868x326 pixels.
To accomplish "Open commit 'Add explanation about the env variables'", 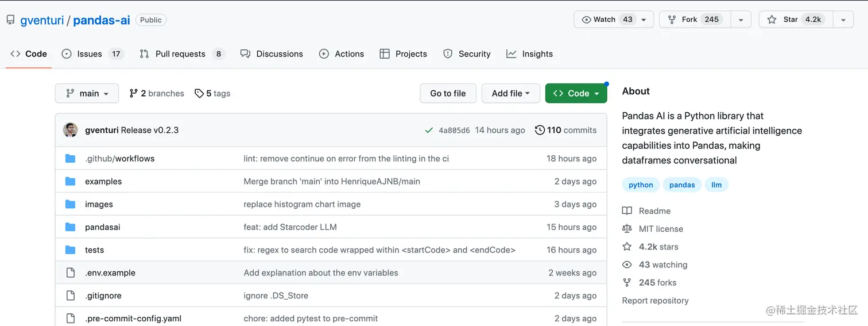I will coord(321,273).
